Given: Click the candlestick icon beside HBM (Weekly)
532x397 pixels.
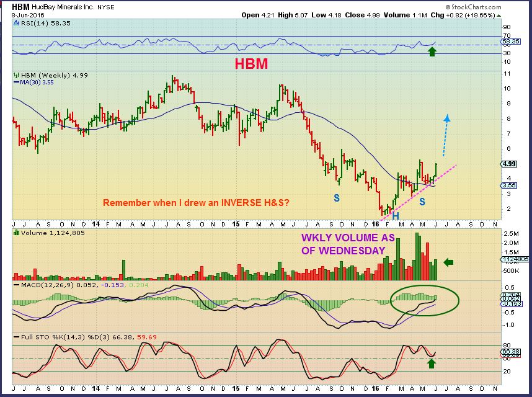Looking at the screenshot, I should pyautogui.click(x=16, y=75).
